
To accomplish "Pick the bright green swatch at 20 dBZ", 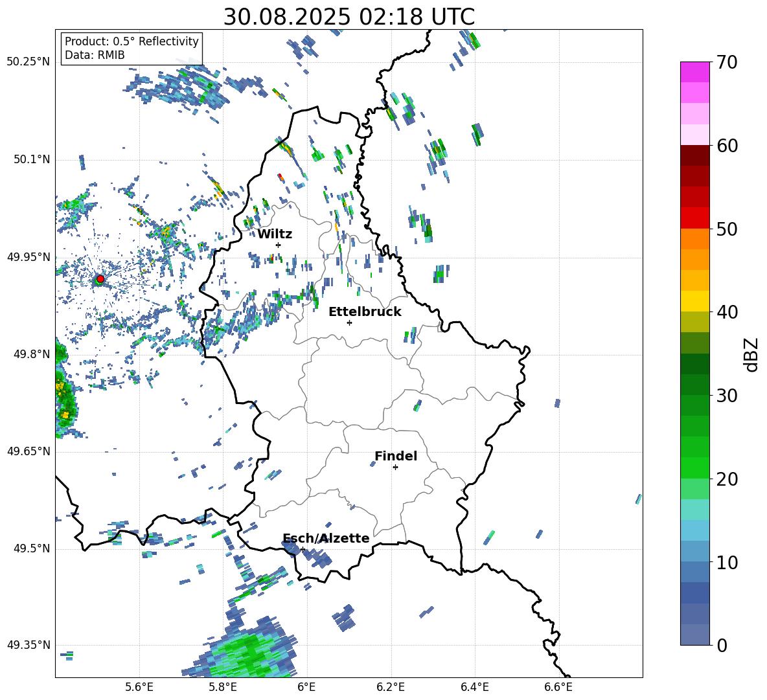I will [x=695, y=468].
